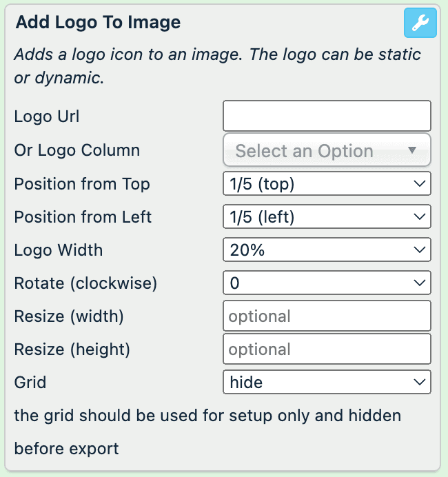Image resolution: width=448 pixels, height=477 pixels.
Task: Open the Or Logo Column select box
Action: coord(327,150)
